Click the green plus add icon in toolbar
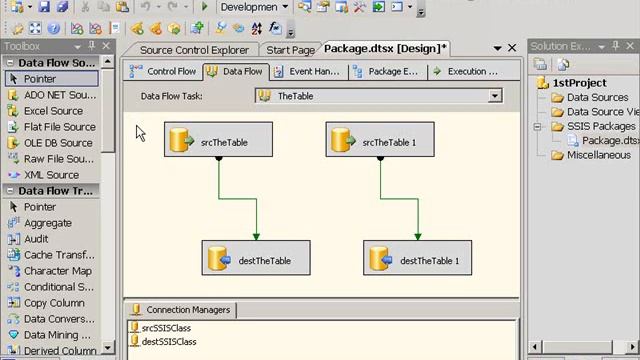Screen dimensions: 640x360 pyautogui.click(x=197, y=28)
